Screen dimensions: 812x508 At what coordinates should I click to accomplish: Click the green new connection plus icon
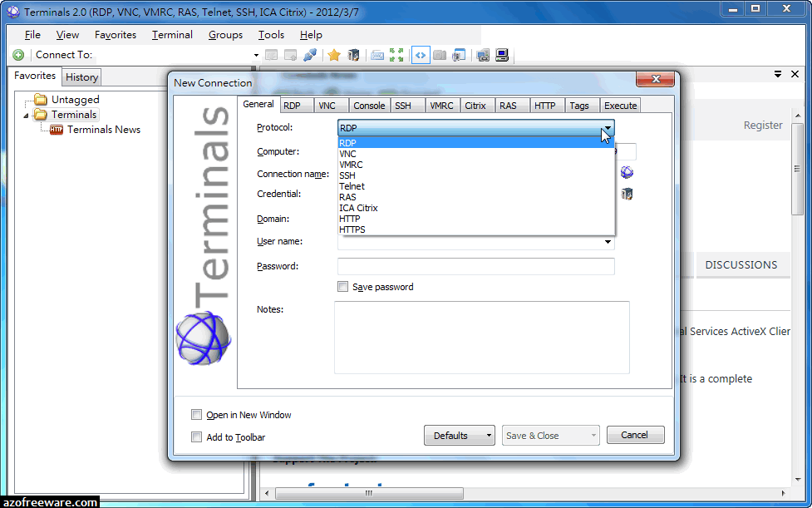[x=18, y=55]
